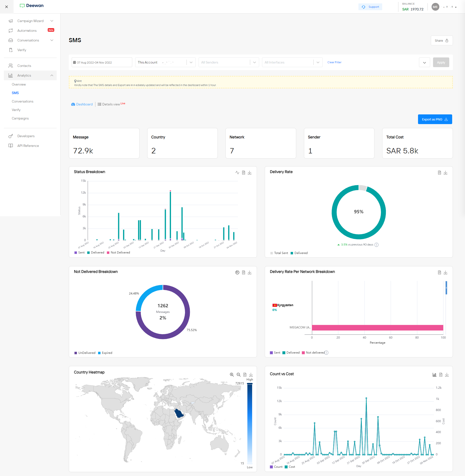This screenshot has width=465, height=476.
Task: Zoom in on the Country Heatmap
Action: click(232, 375)
